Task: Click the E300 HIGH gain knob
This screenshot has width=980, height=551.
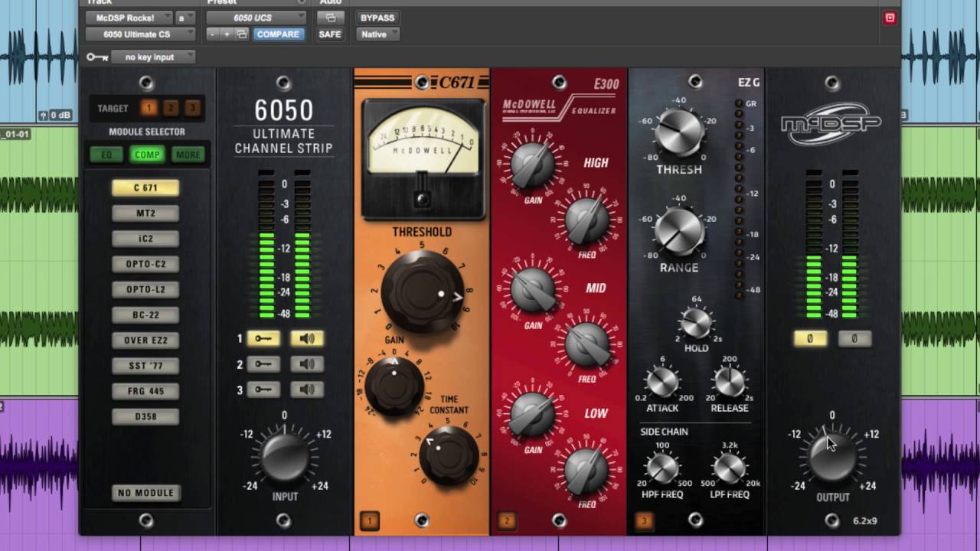Action: tap(532, 165)
